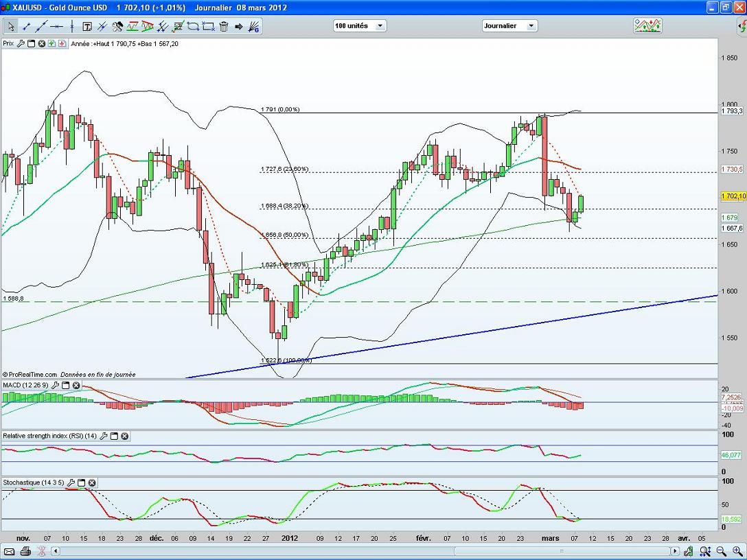The image size is (747, 560).
Task: Close the Stochastique indicator panel
Action: pos(92,483)
